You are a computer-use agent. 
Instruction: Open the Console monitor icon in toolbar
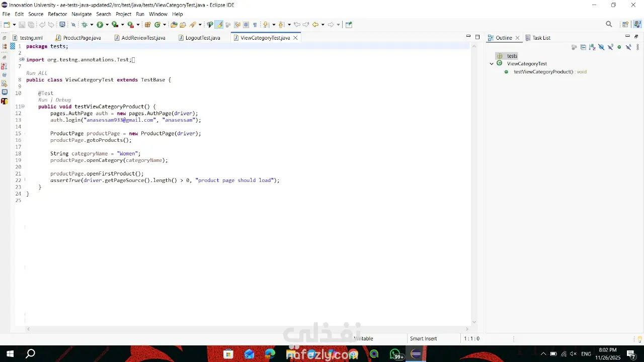[x=62, y=25]
